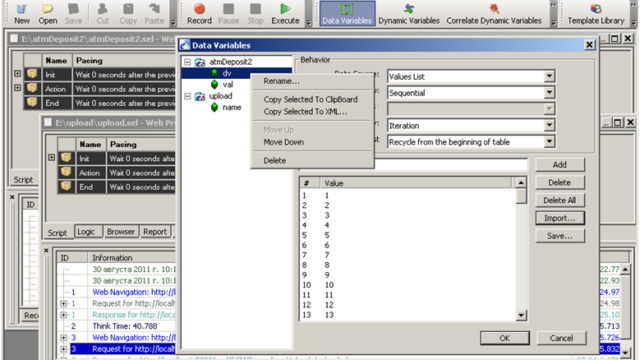640x360 pixels.
Task: Switch to the Browser tab
Action: pyautogui.click(x=121, y=231)
